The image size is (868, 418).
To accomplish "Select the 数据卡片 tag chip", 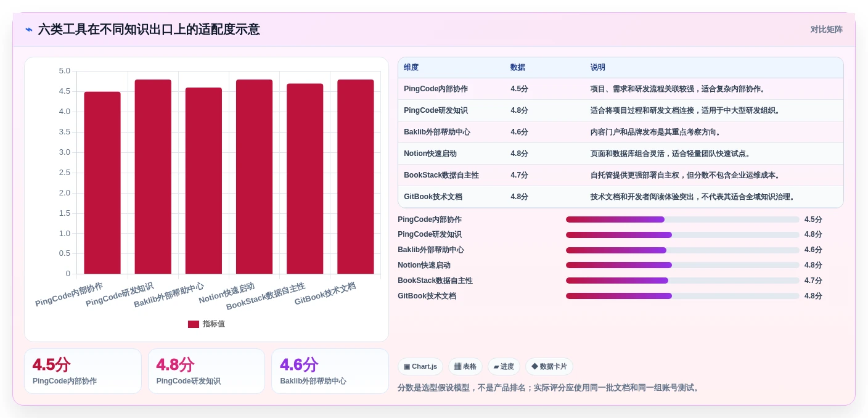I will tap(549, 367).
